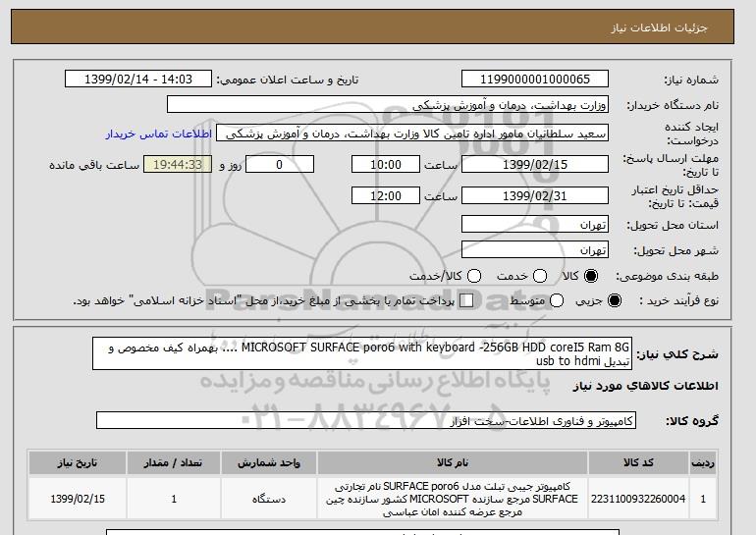Click the buyer organization name field
756x535 pixels.
click(388, 105)
